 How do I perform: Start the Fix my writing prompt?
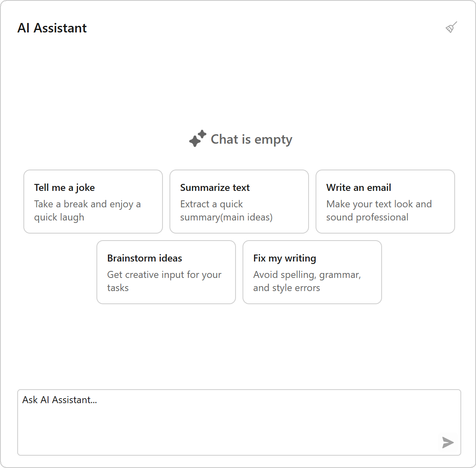pos(312,272)
